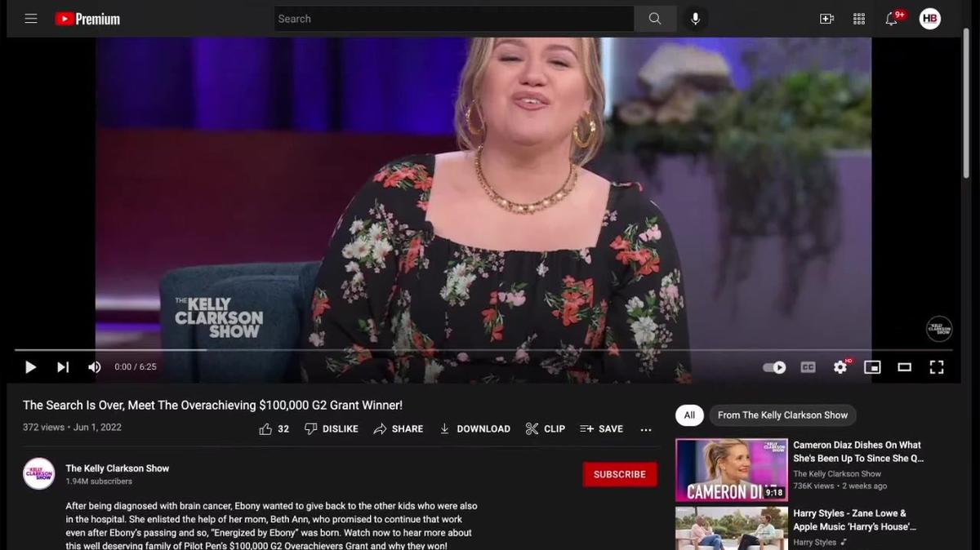Open player settings gear
This screenshot has height=550, width=980.
(x=840, y=367)
